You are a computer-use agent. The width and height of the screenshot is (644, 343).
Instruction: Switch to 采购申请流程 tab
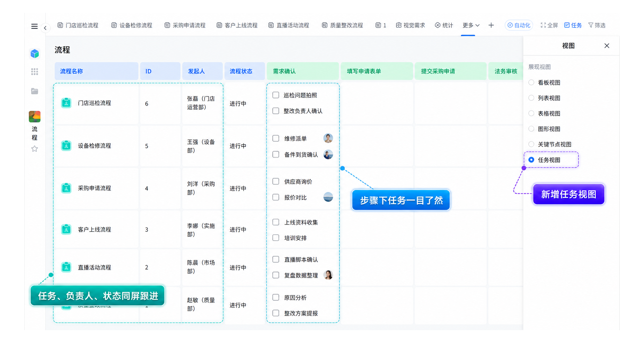tap(185, 25)
